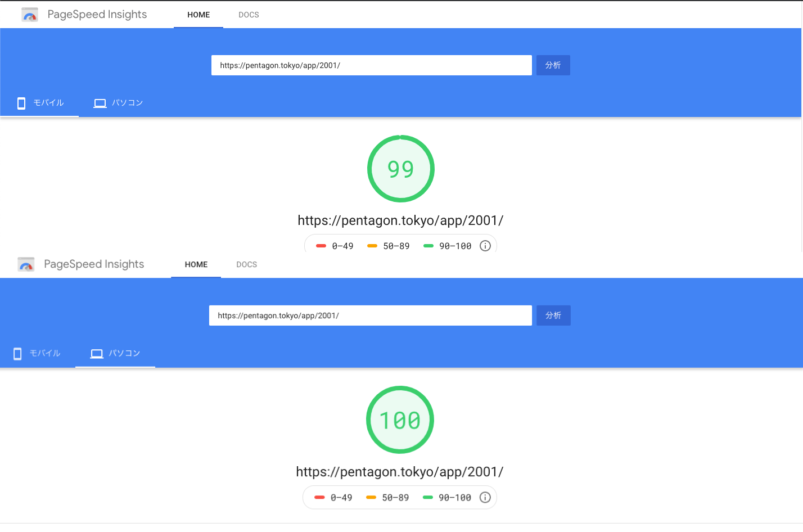Click the PageSpeed Insights title text in lower header

tap(94, 264)
